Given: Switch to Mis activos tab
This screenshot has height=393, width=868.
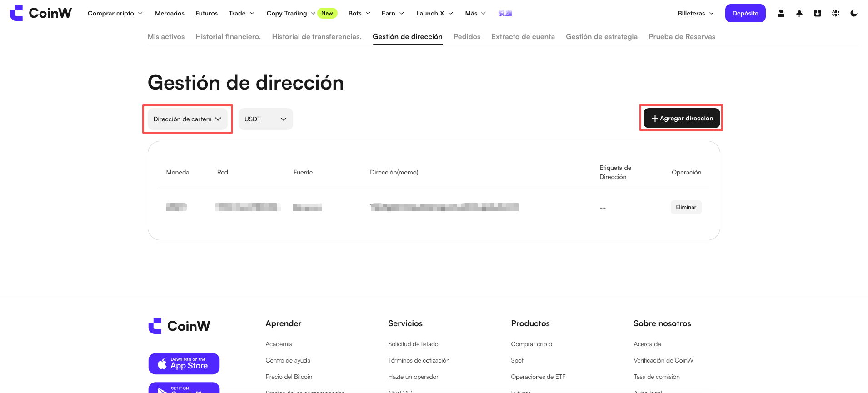Looking at the screenshot, I should click(166, 37).
